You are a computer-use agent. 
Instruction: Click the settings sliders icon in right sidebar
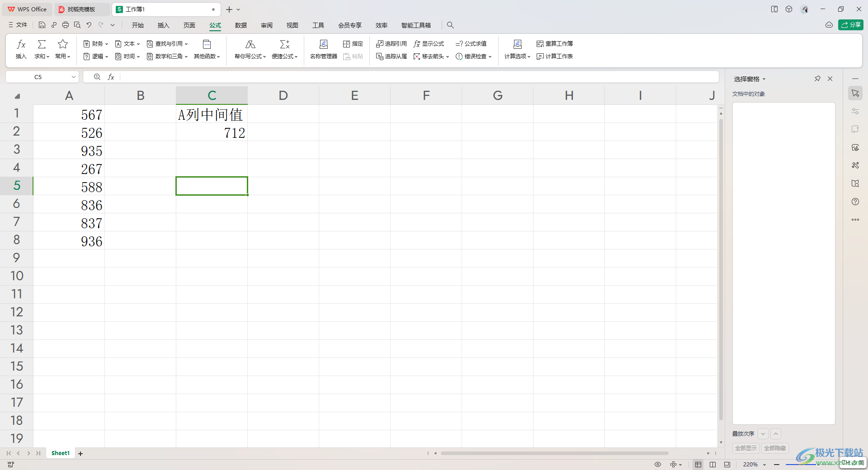[855, 111]
